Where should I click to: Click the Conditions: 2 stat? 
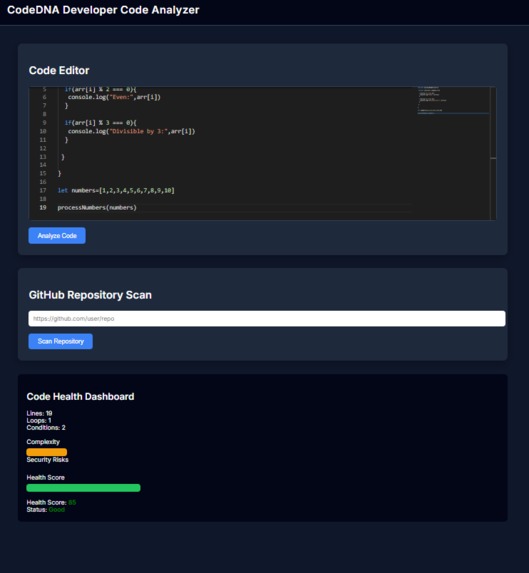point(46,428)
